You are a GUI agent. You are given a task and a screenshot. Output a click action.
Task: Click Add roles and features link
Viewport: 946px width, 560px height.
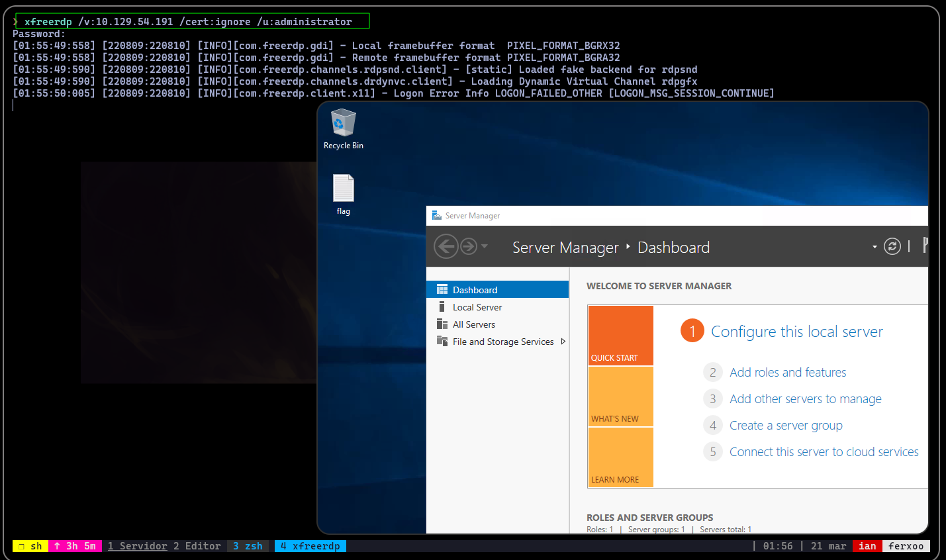click(788, 372)
